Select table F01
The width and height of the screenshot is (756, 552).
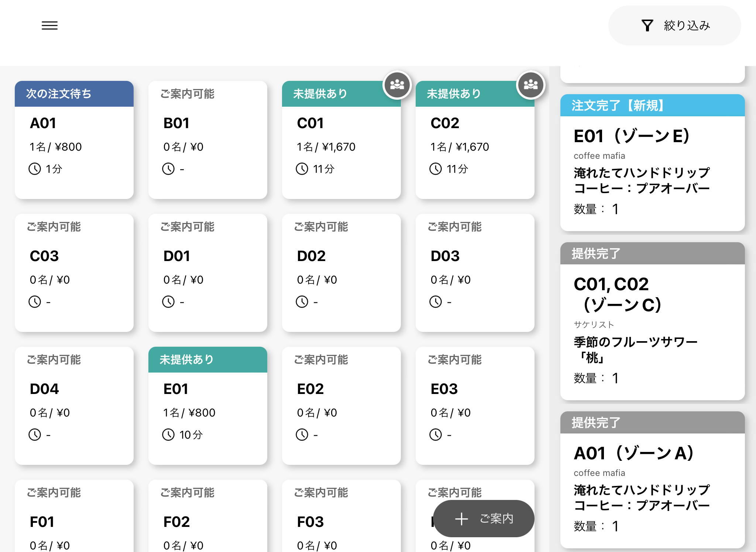click(74, 516)
